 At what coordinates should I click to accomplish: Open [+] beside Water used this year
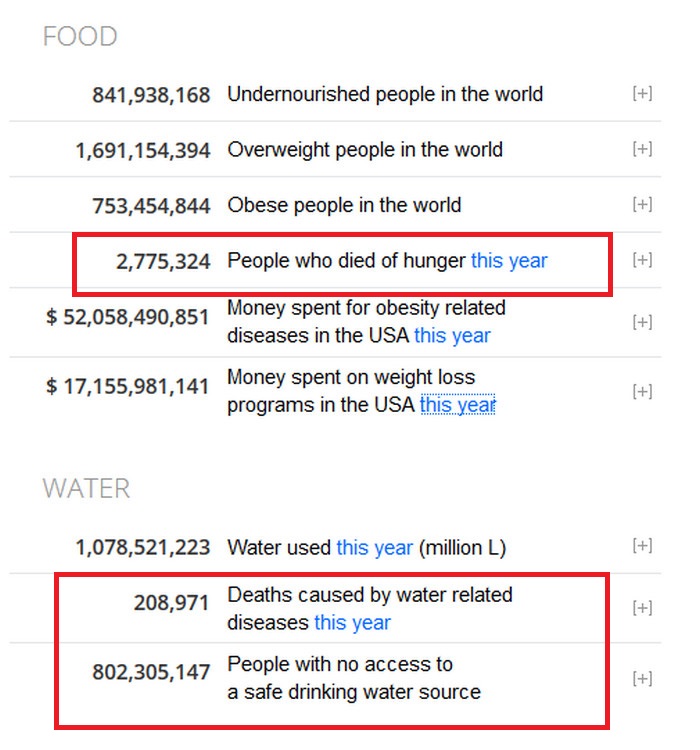pyautogui.click(x=642, y=545)
